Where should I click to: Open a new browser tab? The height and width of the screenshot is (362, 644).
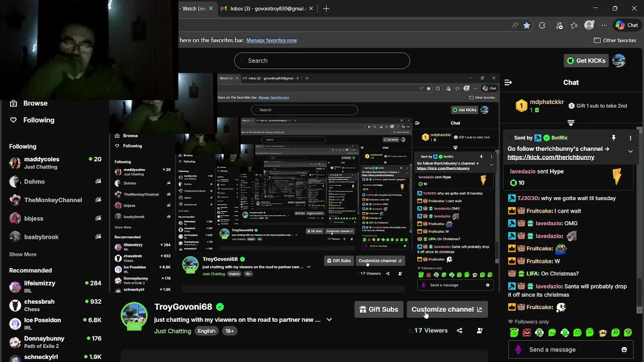pos(326,9)
